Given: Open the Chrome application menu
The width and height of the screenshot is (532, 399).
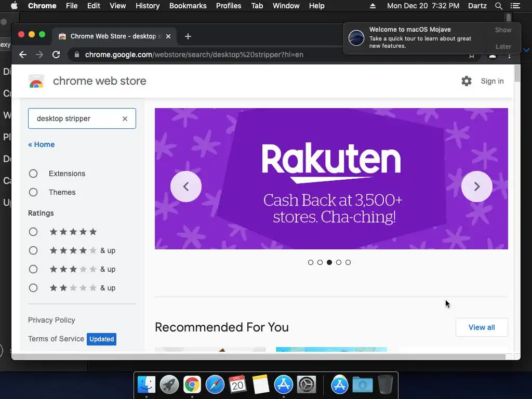Looking at the screenshot, I should click(42, 6).
